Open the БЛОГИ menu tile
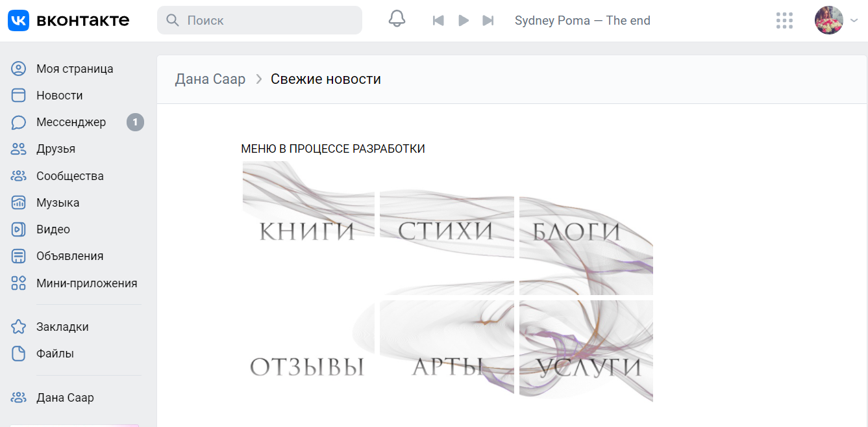The height and width of the screenshot is (427, 868). pos(586,227)
